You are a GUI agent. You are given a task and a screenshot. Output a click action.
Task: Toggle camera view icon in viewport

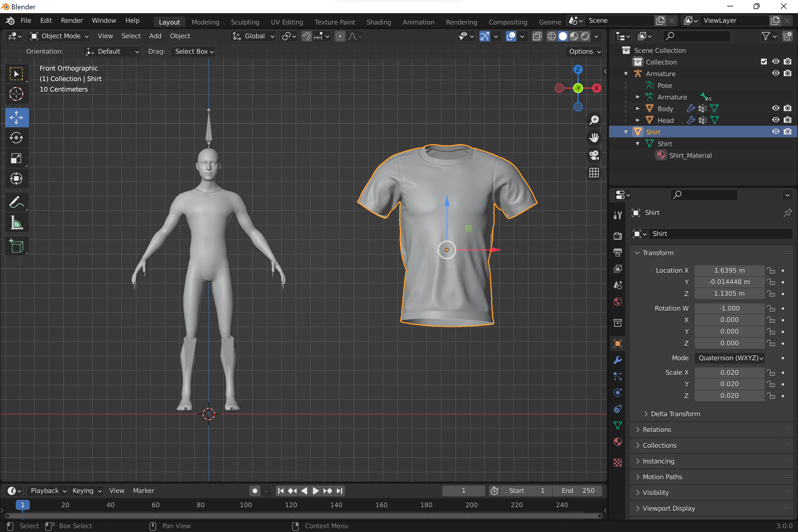tap(594, 155)
